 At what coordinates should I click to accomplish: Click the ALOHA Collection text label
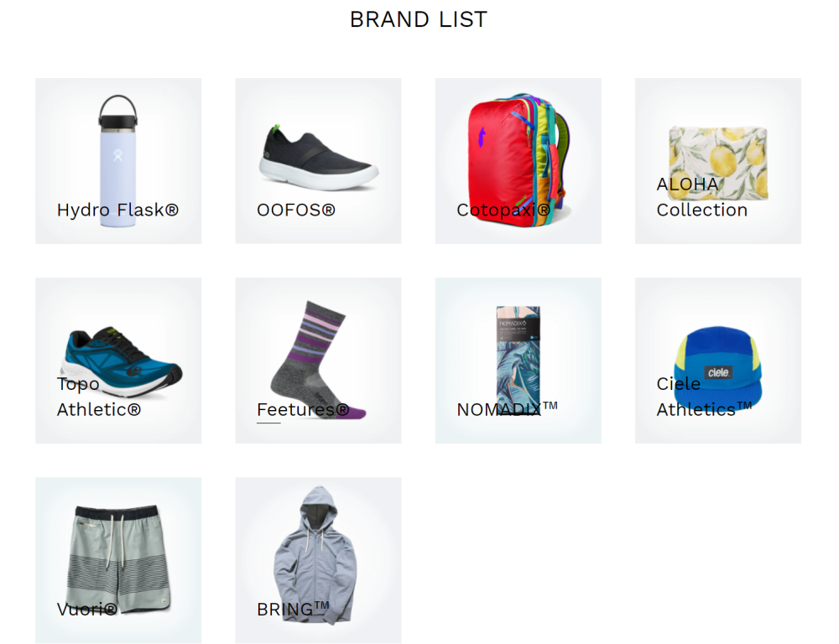point(701,197)
